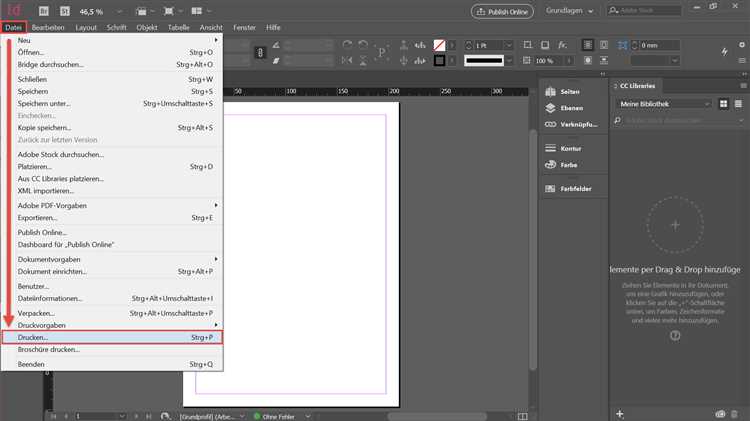This screenshot has width=750, height=421.
Task: Choose Broschüre drucken... entry
Action: pyautogui.click(x=112, y=349)
